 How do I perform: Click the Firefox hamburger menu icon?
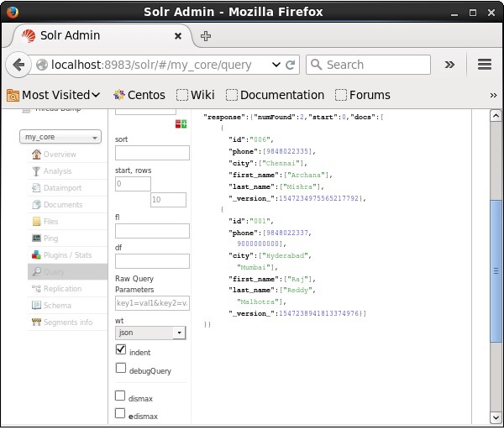point(484,65)
